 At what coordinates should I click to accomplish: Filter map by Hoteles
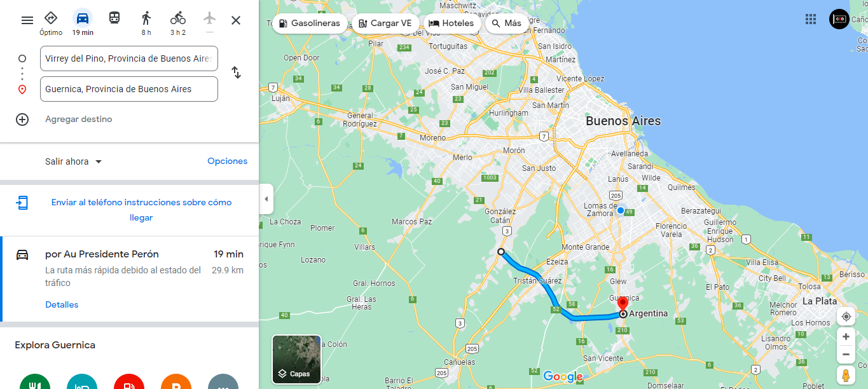tap(451, 24)
